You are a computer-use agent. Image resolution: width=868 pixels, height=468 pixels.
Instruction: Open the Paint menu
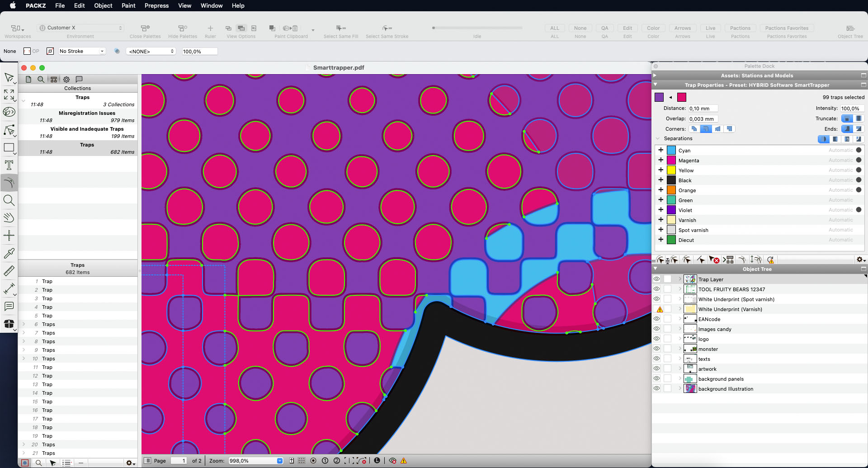[x=128, y=5]
